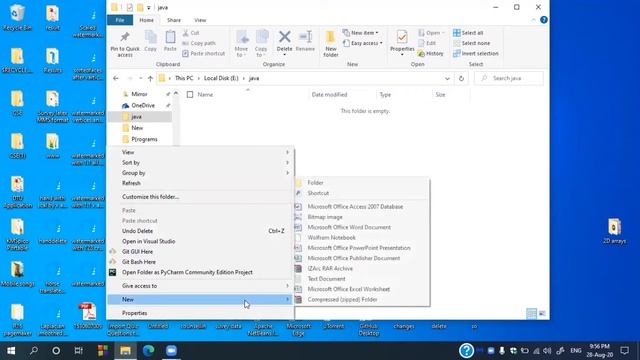Click the Help question mark icon

(x=544, y=20)
